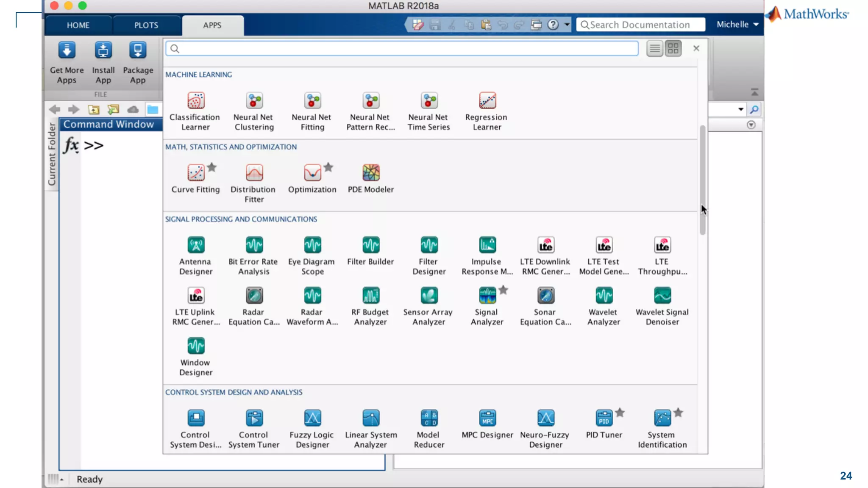Image resolution: width=868 pixels, height=488 pixels.
Task: Launch the Model Reducer app
Action: click(x=429, y=429)
